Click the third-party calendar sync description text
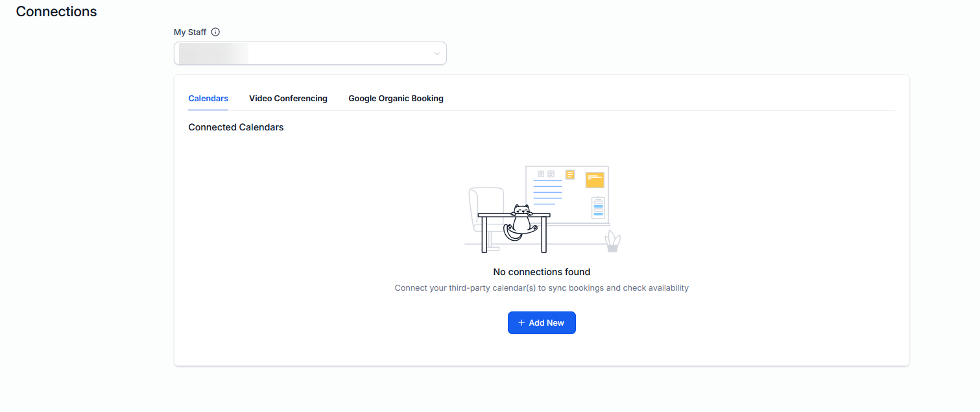 (542, 287)
